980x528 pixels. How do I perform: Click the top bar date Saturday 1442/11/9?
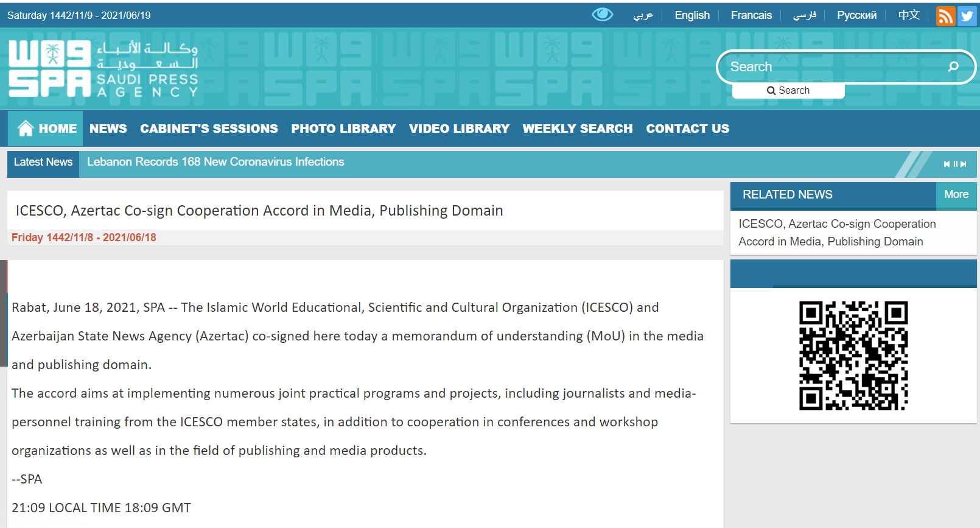pyautogui.click(x=79, y=16)
